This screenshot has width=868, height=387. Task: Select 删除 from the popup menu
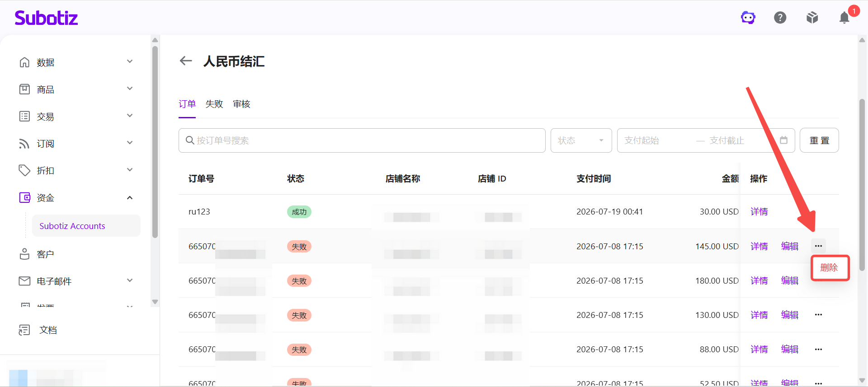pos(830,267)
